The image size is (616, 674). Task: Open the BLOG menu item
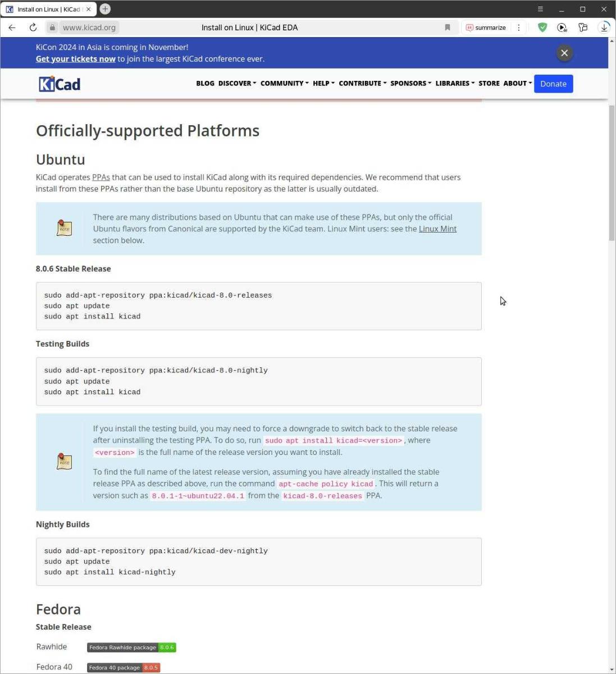click(205, 83)
